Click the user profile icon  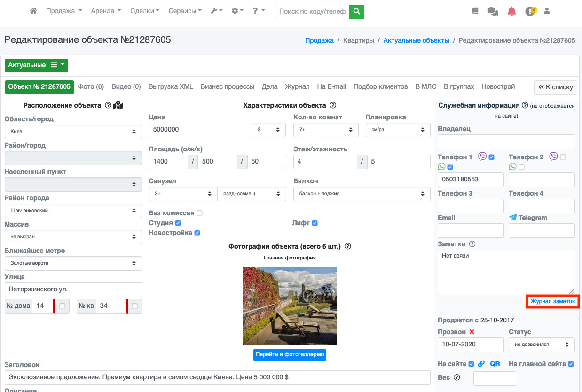(x=547, y=11)
